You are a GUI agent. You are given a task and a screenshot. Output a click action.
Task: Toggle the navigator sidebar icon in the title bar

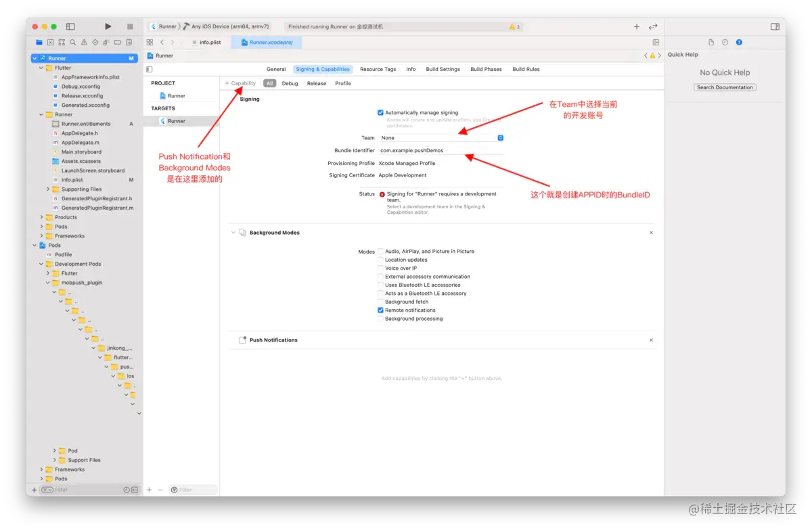tap(70, 26)
